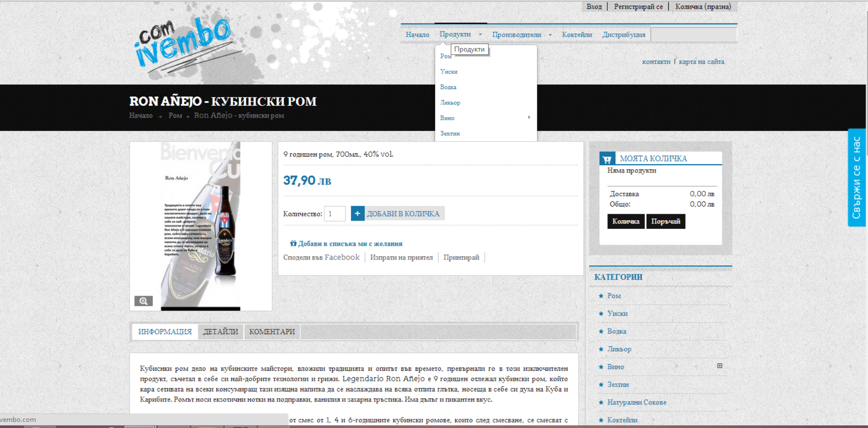
Task: Click Ром in the breadcrumb
Action: [175, 115]
